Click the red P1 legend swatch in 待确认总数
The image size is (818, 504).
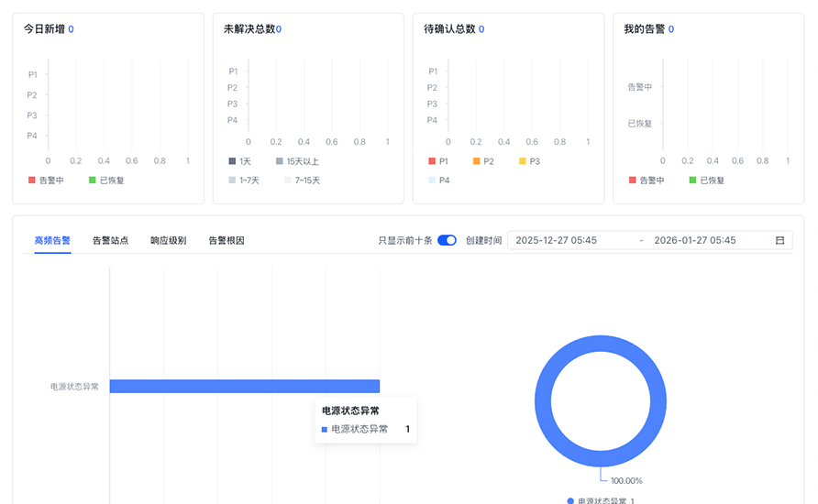(432, 161)
